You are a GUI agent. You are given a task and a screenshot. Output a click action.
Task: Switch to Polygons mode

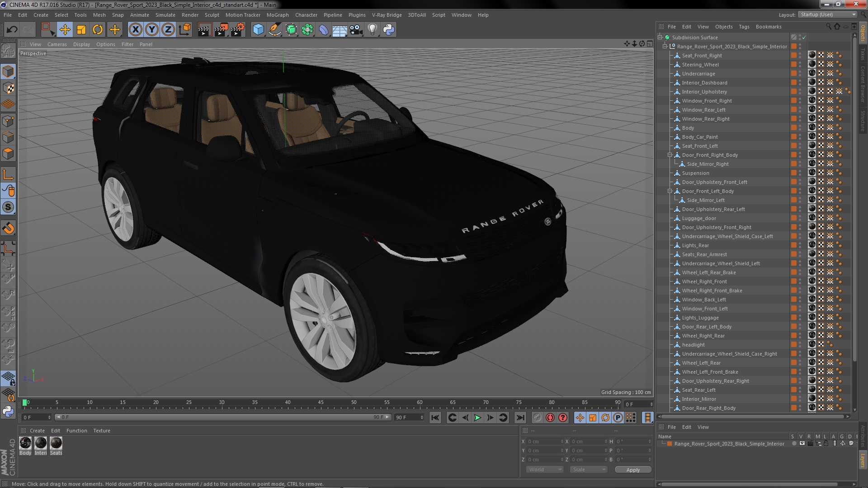pos(8,153)
